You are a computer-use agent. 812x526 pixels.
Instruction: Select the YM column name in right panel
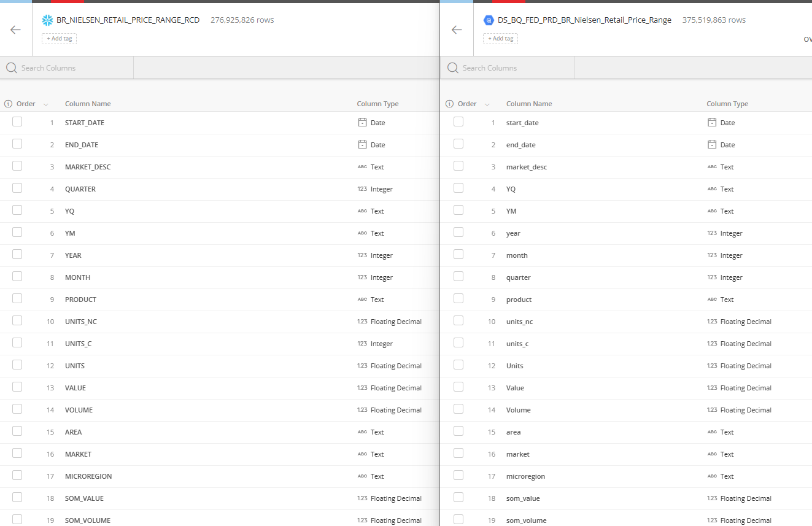click(x=511, y=211)
